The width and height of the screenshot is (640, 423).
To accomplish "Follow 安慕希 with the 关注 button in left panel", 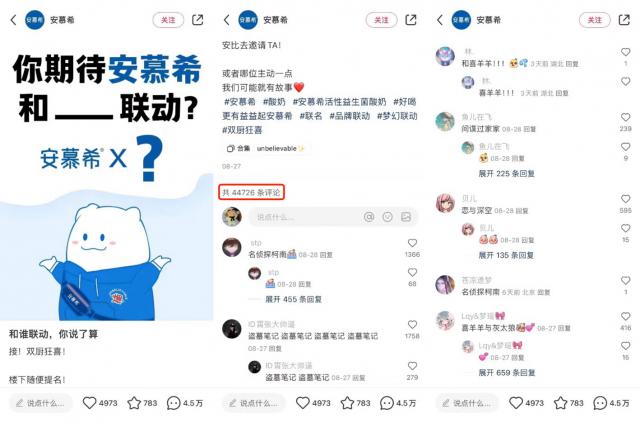I will pyautogui.click(x=168, y=20).
